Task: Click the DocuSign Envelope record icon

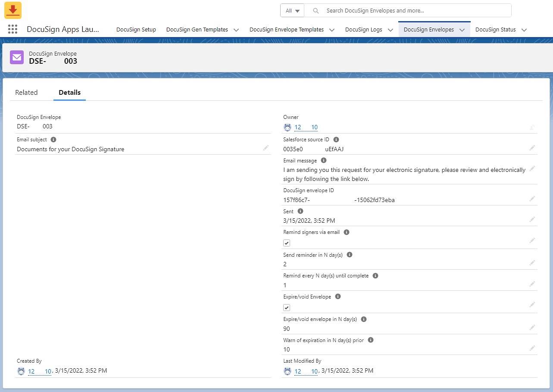Action: pyautogui.click(x=16, y=57)
